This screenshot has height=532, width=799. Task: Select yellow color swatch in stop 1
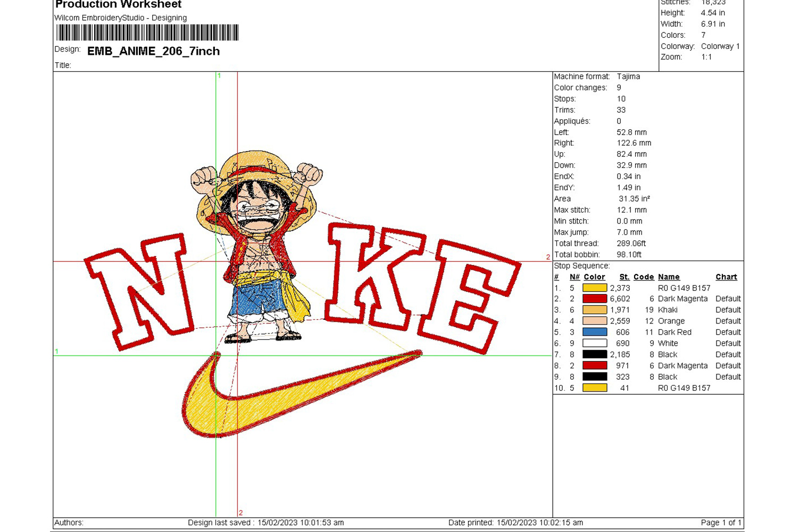[594, 288]
